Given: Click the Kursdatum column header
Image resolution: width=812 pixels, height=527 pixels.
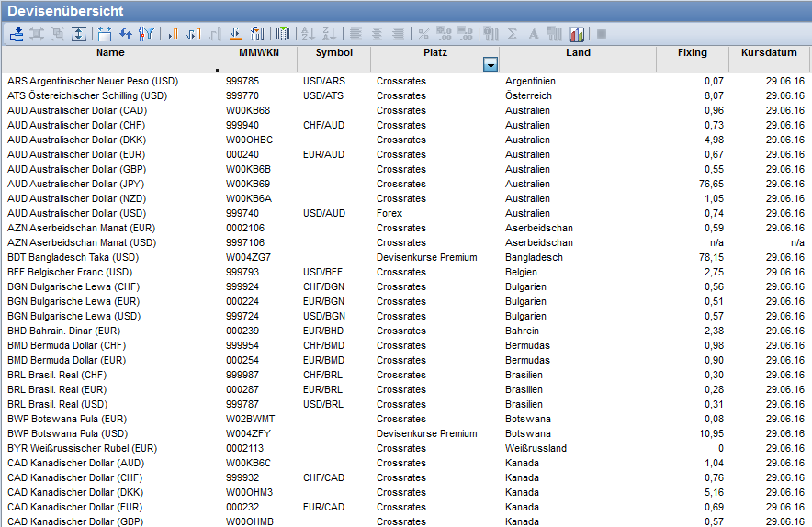Looking at the screenshot, I should click(x=770, y=53).
